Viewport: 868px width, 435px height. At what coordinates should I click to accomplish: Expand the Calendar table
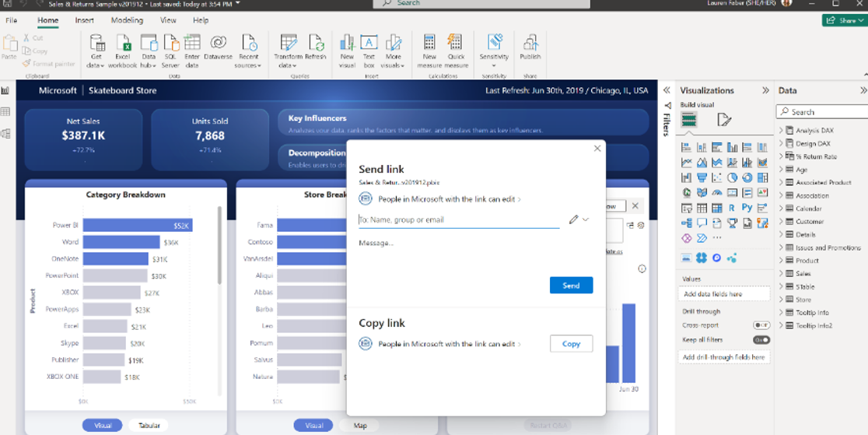click(x=781, y=209)
